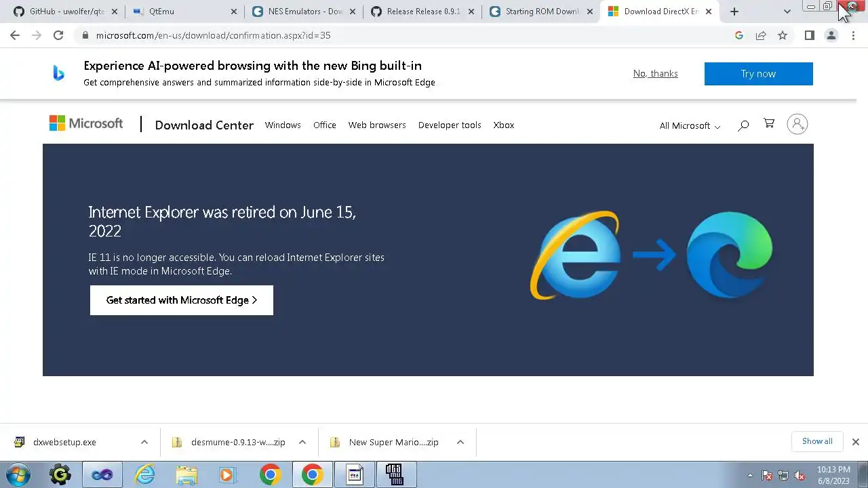Screen dimensions: 868x488
Task: Open the browser side panel icon
Action: point(809,35)
